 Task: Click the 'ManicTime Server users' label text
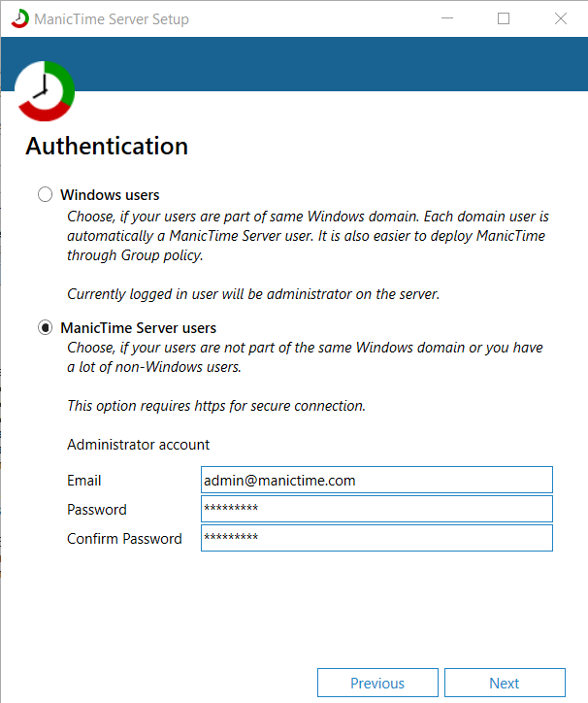[x=139, y=328]
